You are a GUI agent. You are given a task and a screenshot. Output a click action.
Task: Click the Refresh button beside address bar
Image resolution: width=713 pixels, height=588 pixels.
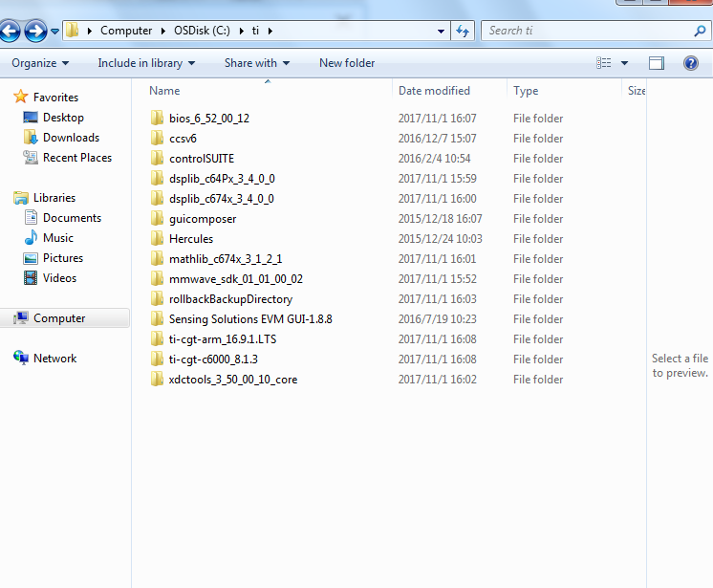[463, 31]
